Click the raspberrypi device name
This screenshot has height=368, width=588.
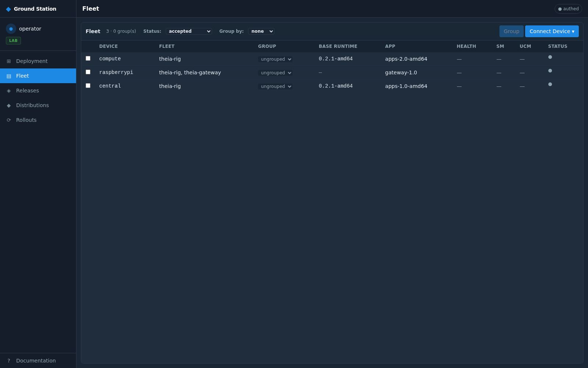tap(116, 72)
